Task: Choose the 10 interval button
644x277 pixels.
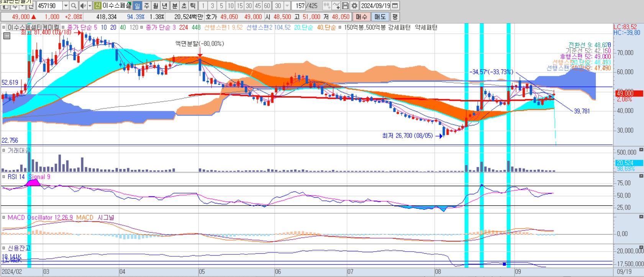Action: click(231, 6)
